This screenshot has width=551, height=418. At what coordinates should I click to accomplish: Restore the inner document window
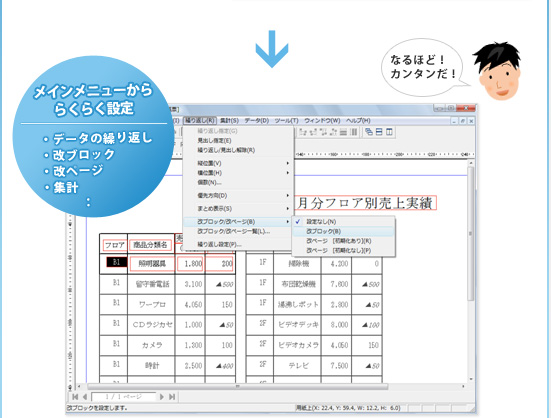(463, 121)
